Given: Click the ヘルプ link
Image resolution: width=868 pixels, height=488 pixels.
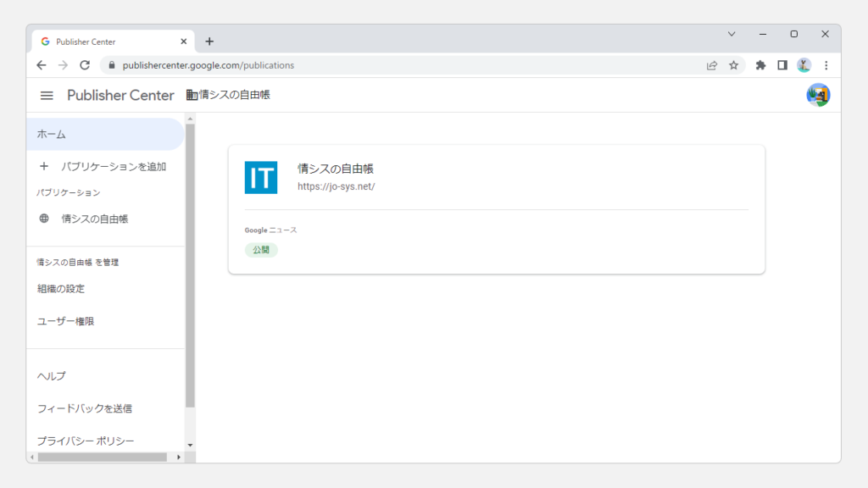Looking at the screenshot, I should (x=52, y=375).
